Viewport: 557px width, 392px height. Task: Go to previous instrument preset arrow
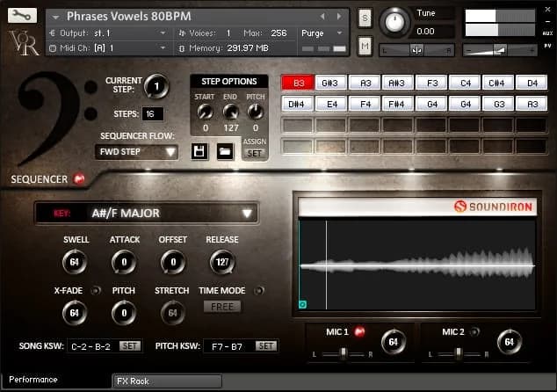point(322,17)
